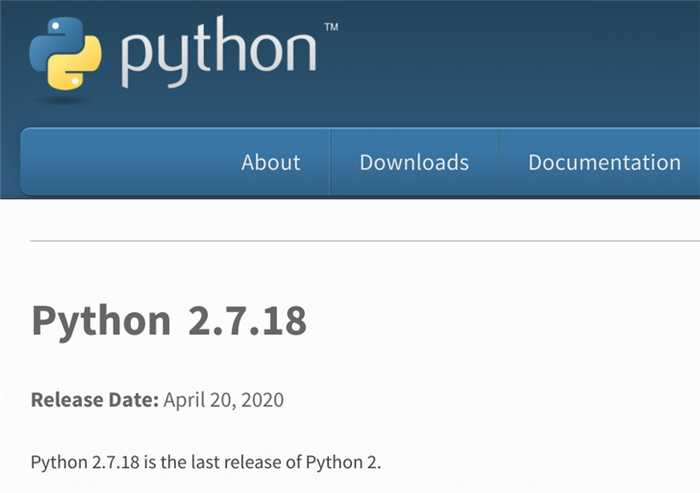Image resolution: width=700 pixels, height=493 pixels.
Task: Open the Downloads navigation item
Action: 414,162
